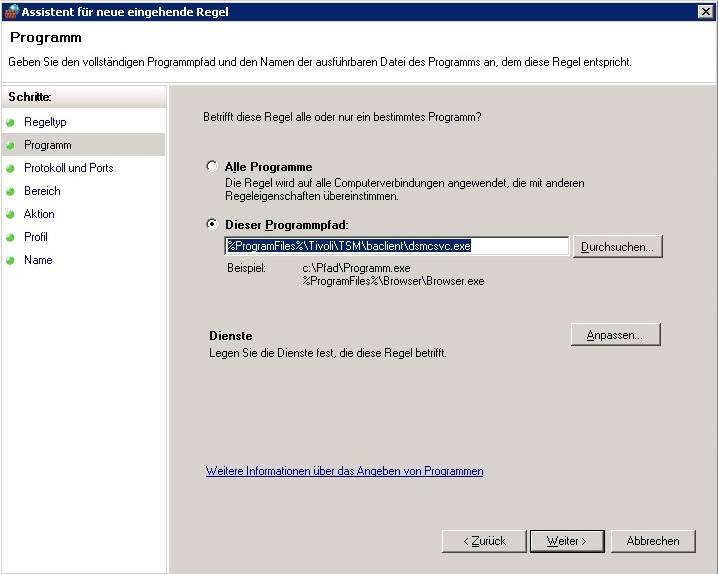Screen dimensions: 718x574
Task: Click the green bullet next to Regeltyp
Action: tap(11, 122)
